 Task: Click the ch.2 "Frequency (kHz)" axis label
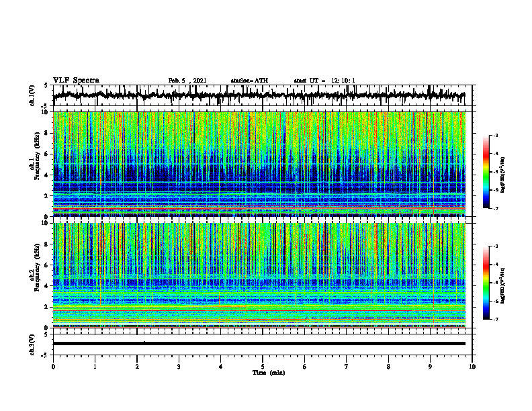tap(37, 267)
